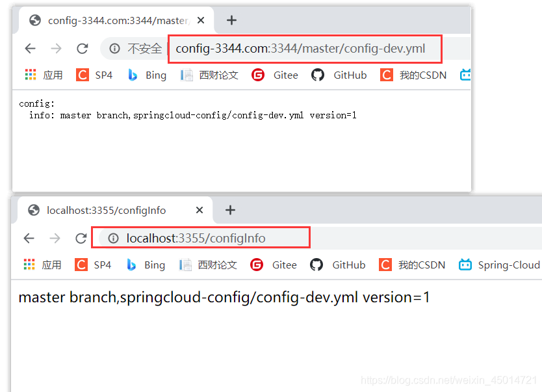Screen dimensions: 542x392
Task: Open 应用 apps grid in the localhost window
Action: point(42,265)
